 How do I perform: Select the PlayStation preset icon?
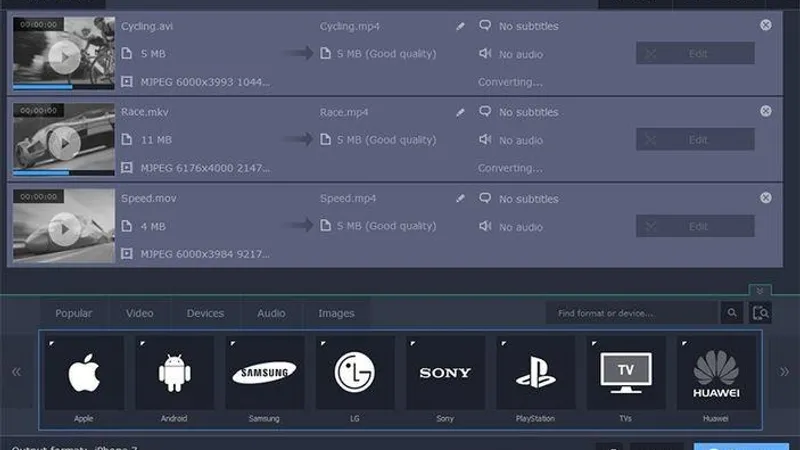535,373
